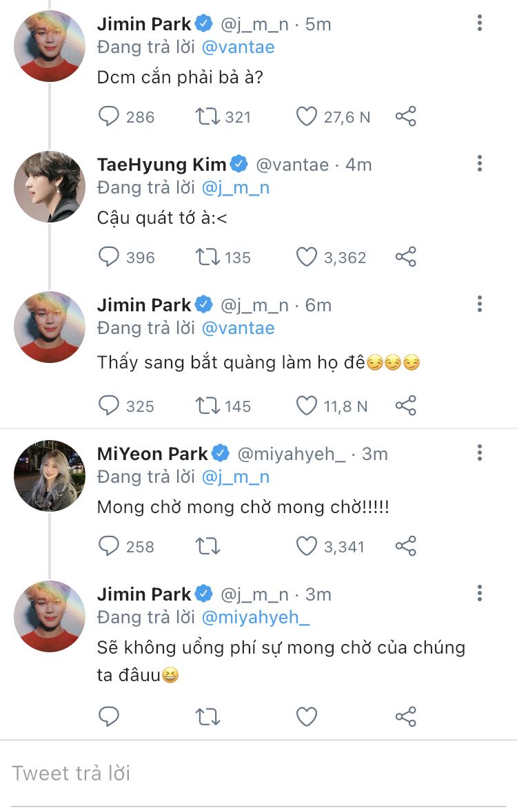Retweet MiYeon Park's "Mong chờ" tweet
The image size is (517, 812).
[x=207, y=546]
